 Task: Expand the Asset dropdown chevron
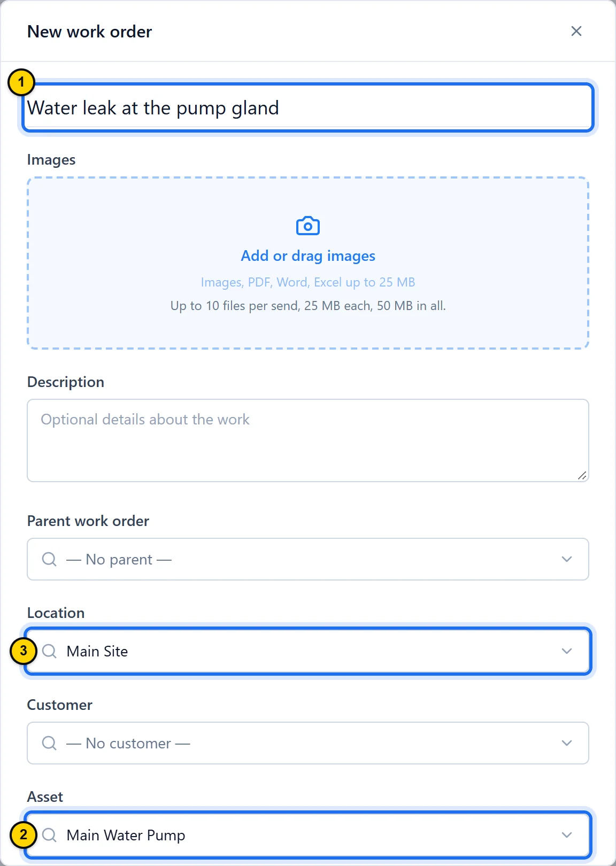click(567, 835)
